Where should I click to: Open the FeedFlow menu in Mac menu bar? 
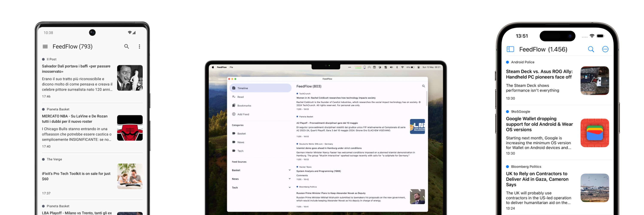tap(222, 67)
